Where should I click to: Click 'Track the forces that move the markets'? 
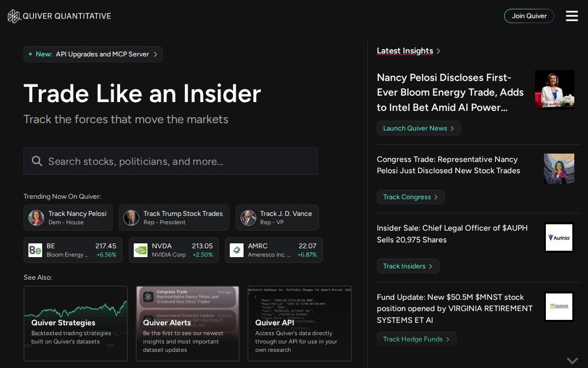coord(126,119)
